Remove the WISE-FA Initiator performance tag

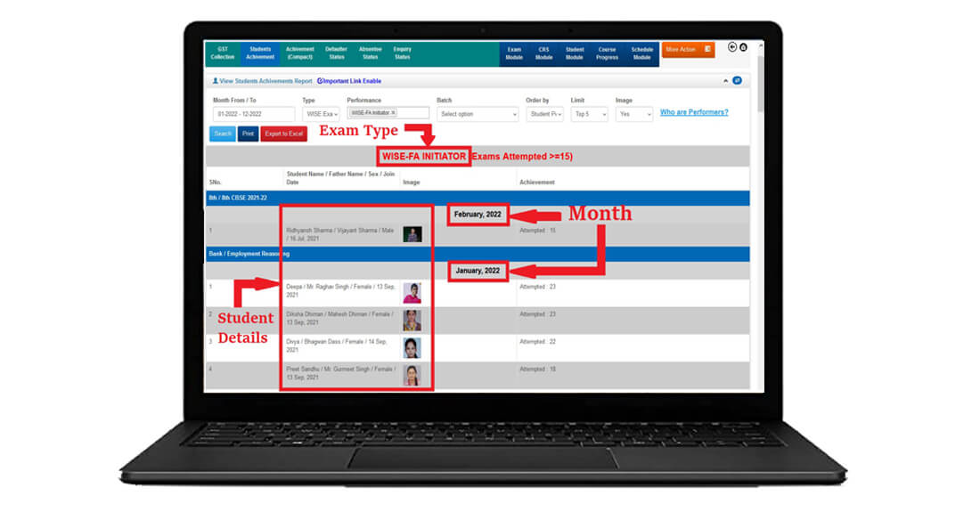click(x=393, y=113)
